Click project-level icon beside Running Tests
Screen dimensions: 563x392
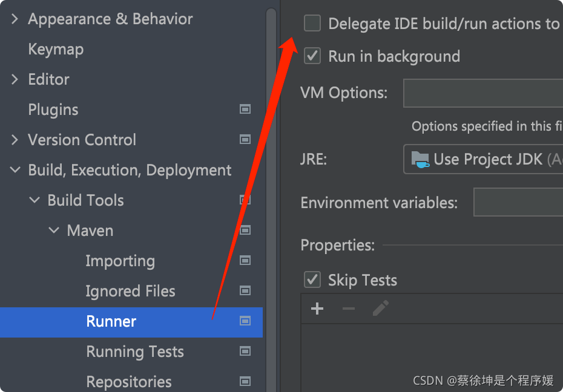click(245, 351)
